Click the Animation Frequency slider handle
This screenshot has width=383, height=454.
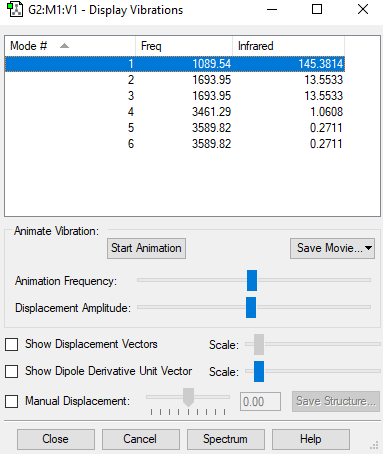pyautogui.click(x=252, y=280)
